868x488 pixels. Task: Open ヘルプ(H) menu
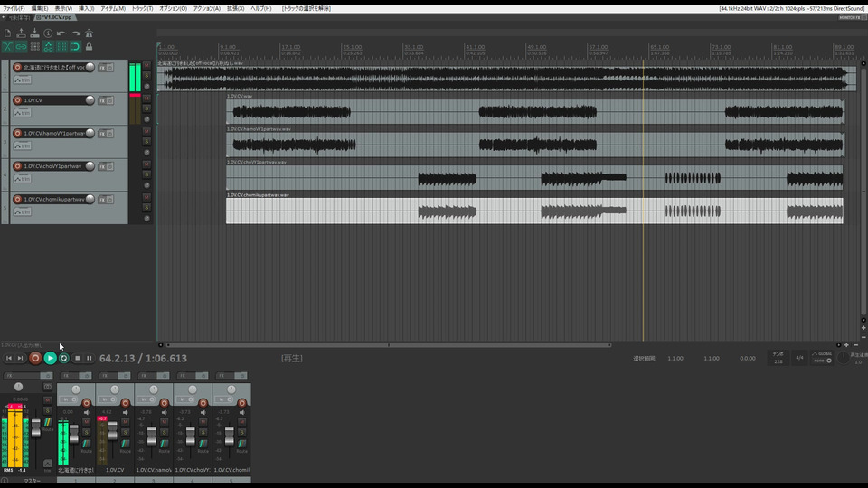[260, 8]
